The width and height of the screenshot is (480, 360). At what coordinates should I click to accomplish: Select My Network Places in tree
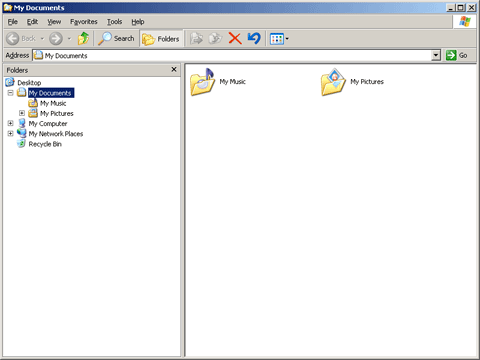pyautogui.click(x=56, y=134)
